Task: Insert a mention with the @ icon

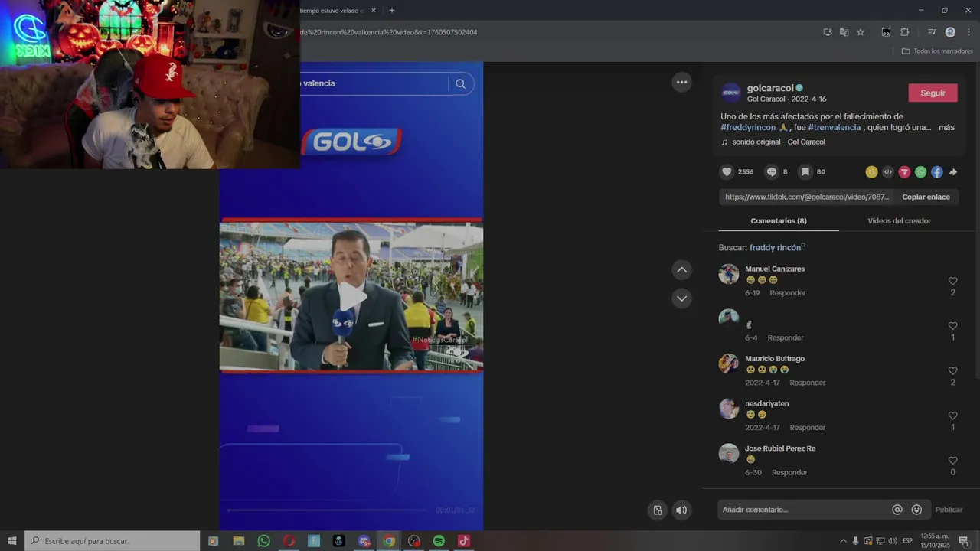Action: pyautogui.click(x=897, y=510)
